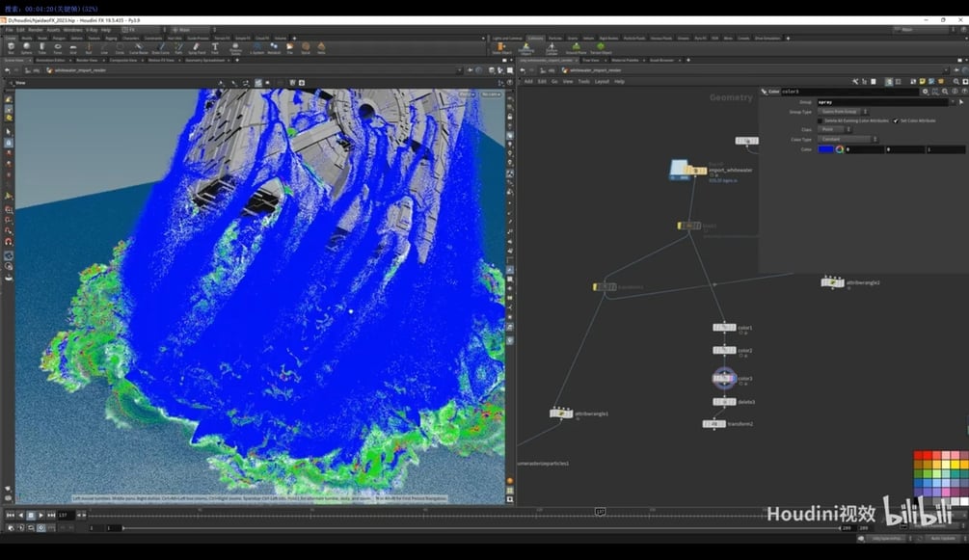Click the Ground Plane shelf tool
Viewport: 969px width, 560px height.
[576, 48]
